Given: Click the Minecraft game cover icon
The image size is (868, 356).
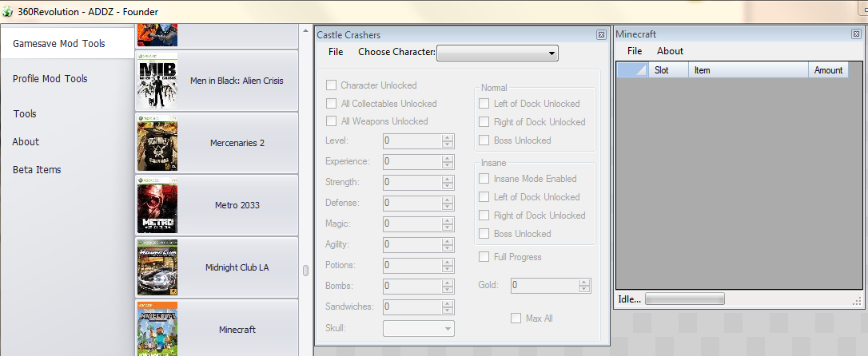Looking at the screenshot, I should [x=157, y=328].
